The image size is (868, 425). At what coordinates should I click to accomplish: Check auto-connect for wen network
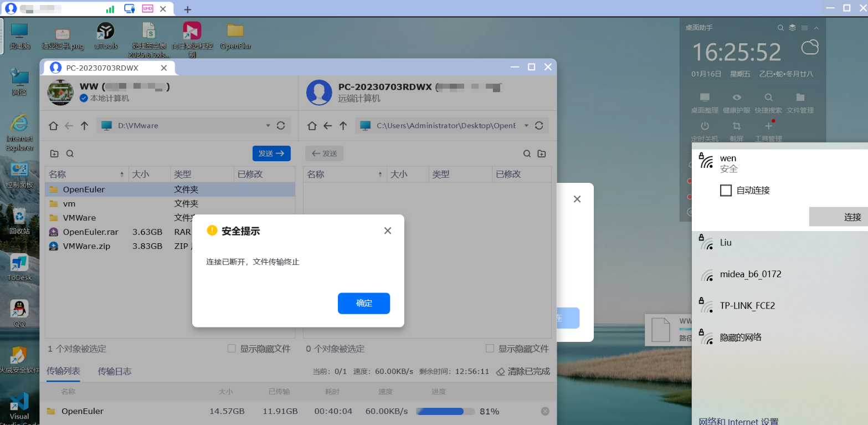(x=726, y=191)
